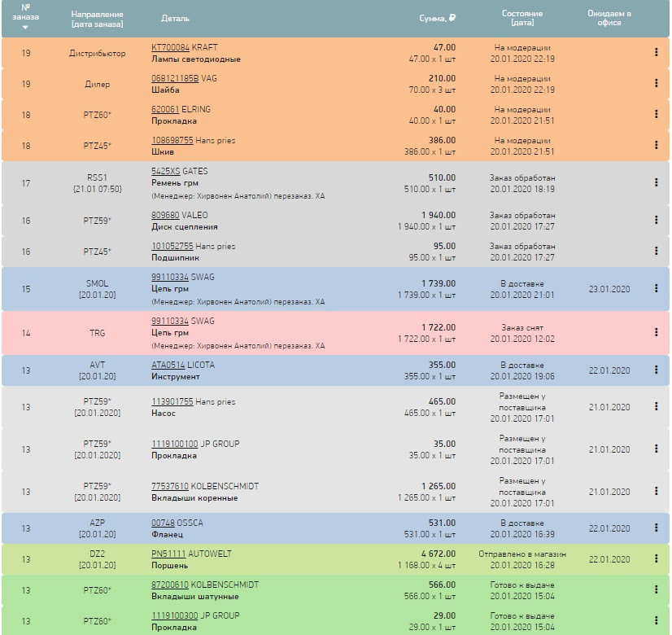Open part number link 101052755
Image resolution: width=672 pixels, height=635 pixels.
tap(172, 246)
